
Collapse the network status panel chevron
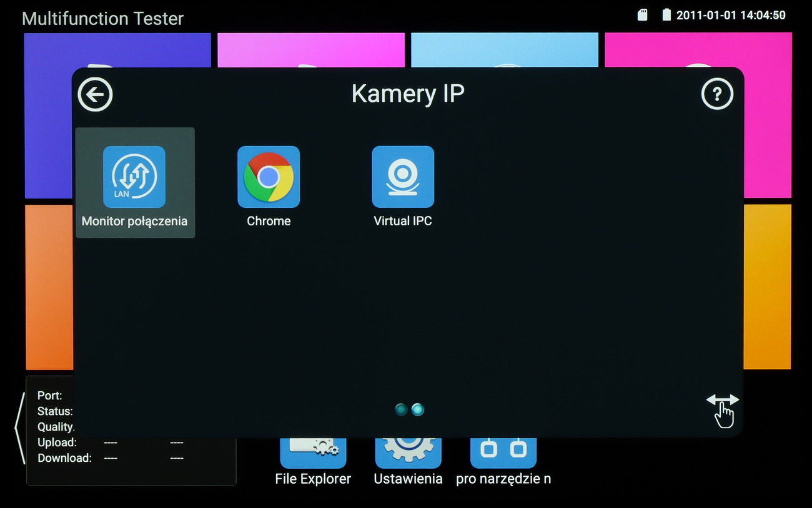point(19,428)
